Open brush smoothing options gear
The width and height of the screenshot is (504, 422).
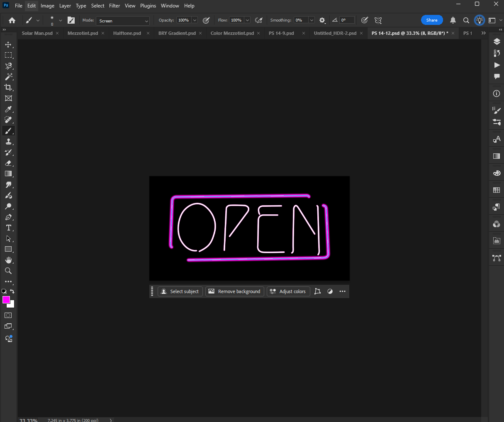coord(322,20)
